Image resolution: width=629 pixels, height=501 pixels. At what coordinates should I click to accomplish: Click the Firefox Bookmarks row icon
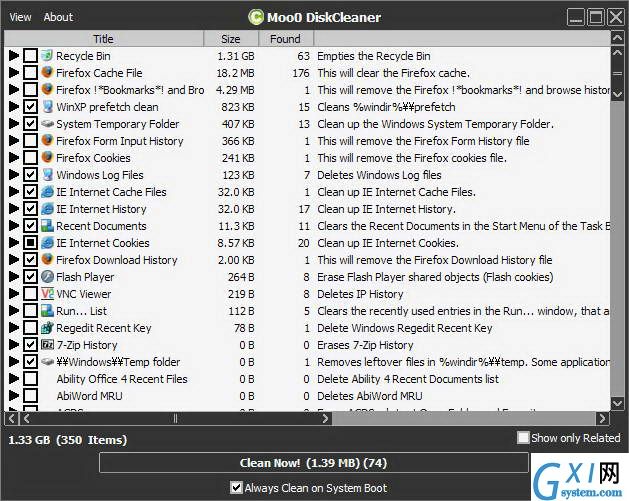click(47, 89)
